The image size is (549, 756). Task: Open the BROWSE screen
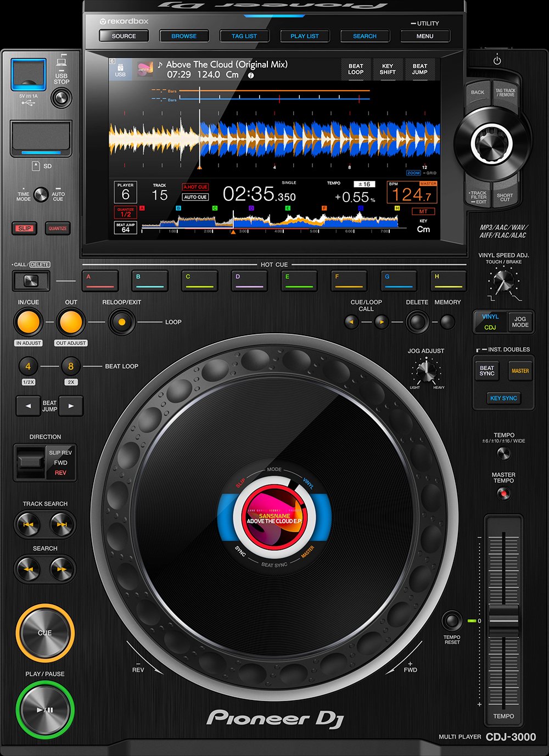(x=184, y=36)
